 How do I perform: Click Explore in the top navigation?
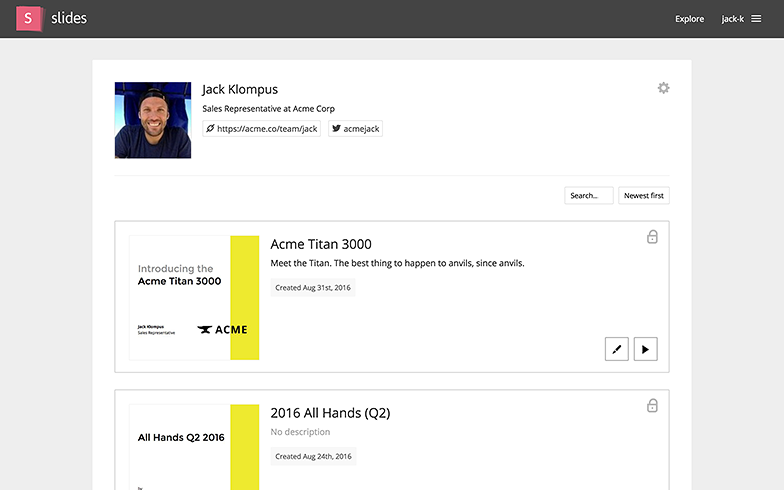click(x=689, y=19)
